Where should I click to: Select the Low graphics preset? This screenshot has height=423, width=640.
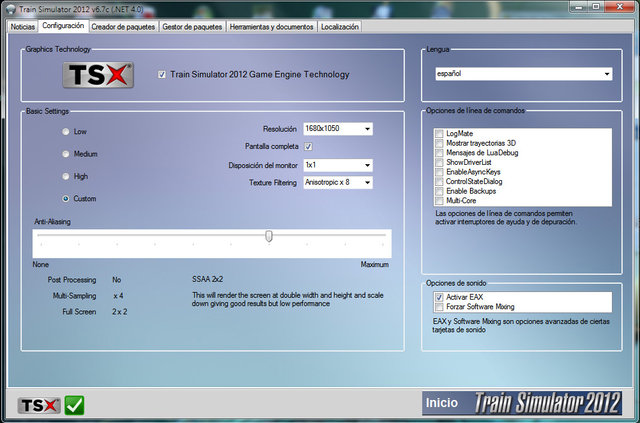[66, 132]
